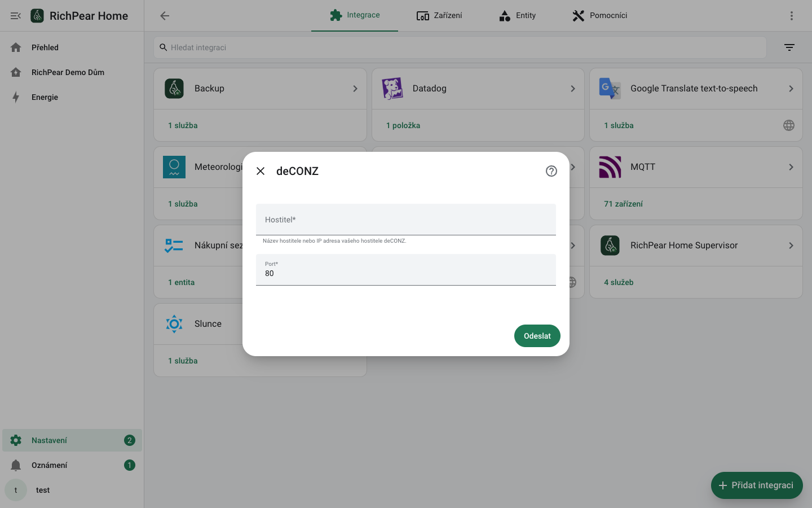Screen dimensions: 812x508
Task: Open the Google Translate 1 služba link
Action: [619, 125]
